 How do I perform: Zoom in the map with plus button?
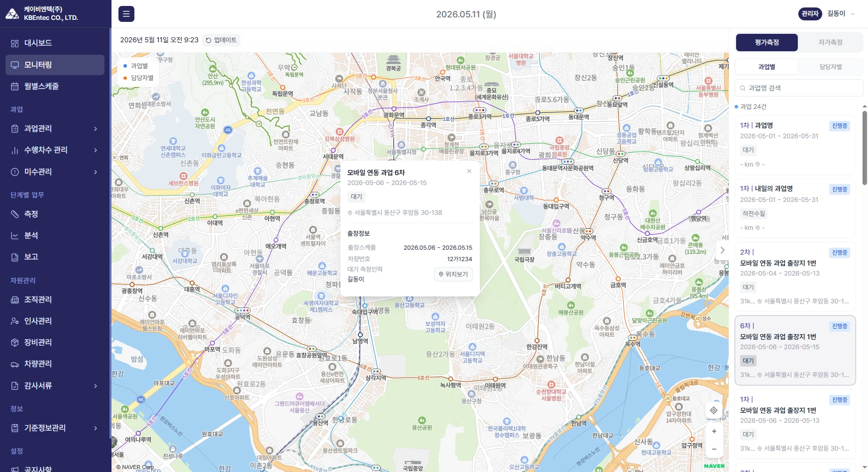coord(714,431)
